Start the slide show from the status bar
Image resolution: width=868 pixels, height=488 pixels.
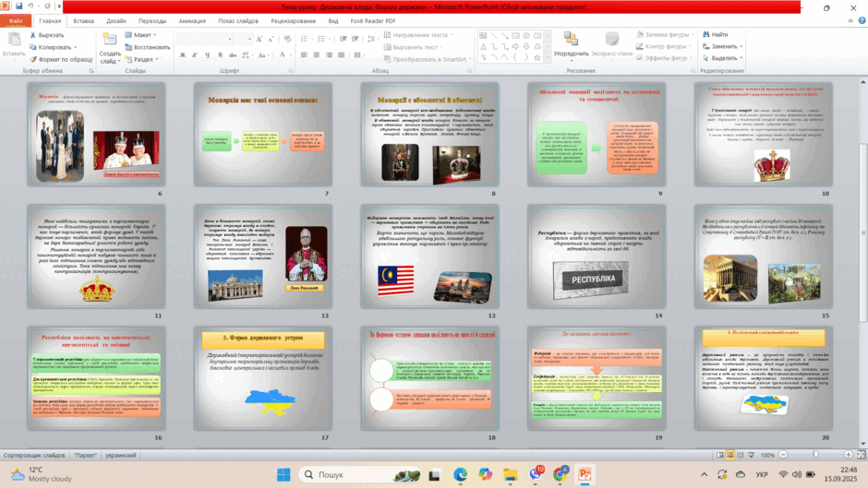pos(752,455)
